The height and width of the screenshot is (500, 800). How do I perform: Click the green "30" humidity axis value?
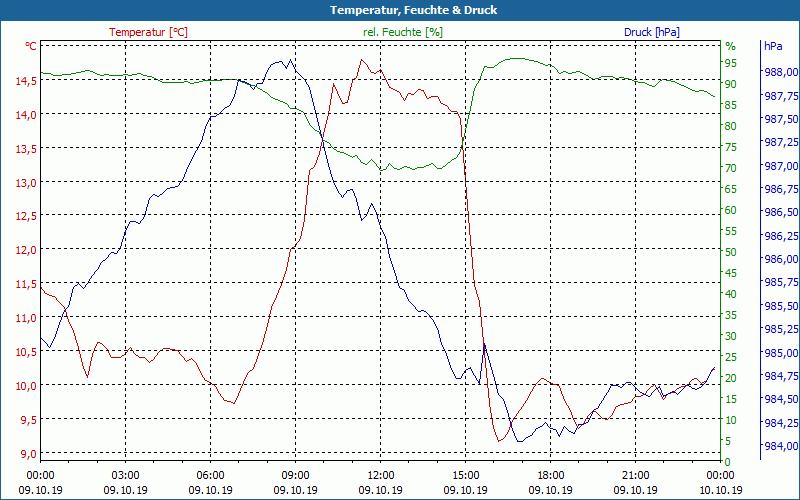pos(731,336)
